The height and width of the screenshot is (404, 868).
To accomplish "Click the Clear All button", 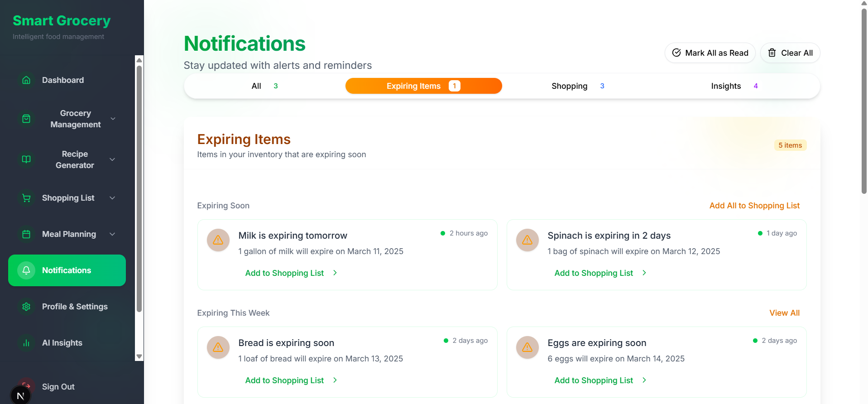I will tap(790, 53).
